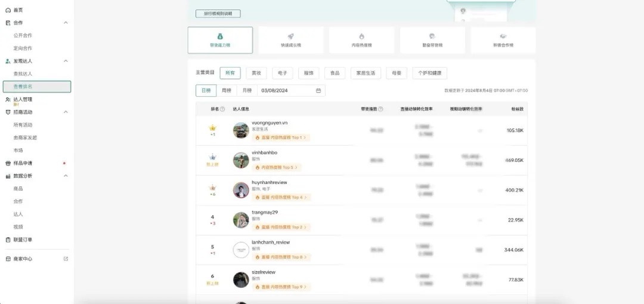Image resolution: width=644 pixels, height=304 pixels.
Task: Click the help icon next to 带货指数
Action: pyautogui.click(x=380, y=109)
